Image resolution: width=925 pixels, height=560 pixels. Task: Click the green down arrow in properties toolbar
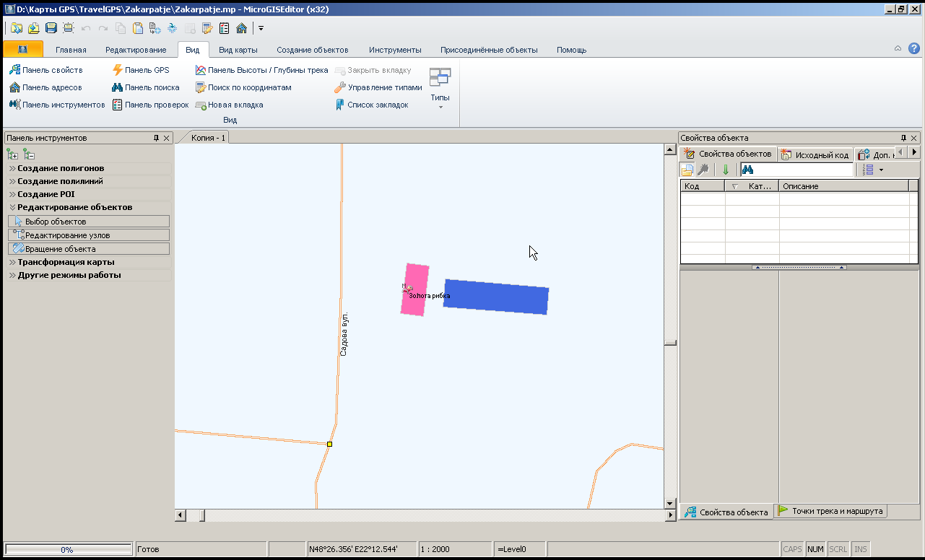coord(726,170)
